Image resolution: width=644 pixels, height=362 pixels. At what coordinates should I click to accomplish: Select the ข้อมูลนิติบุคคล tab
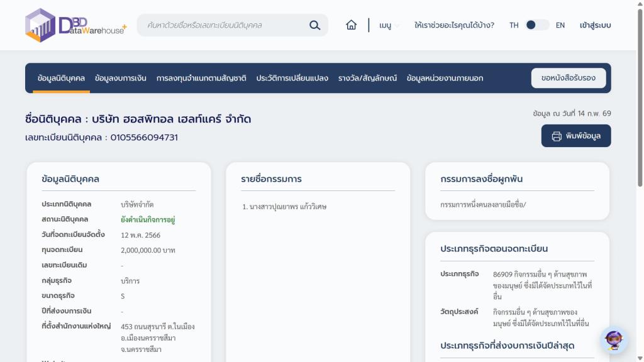pos(61,78)
